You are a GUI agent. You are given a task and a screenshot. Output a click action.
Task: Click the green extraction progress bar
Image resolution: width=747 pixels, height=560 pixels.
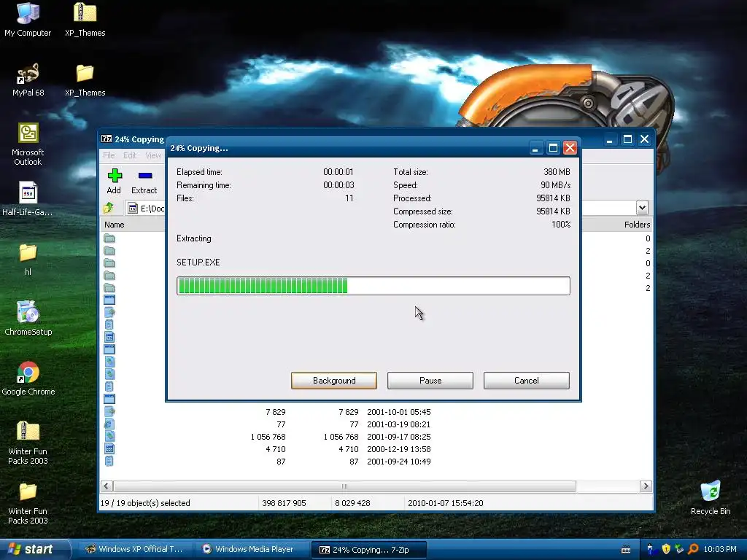pos(373,286)
